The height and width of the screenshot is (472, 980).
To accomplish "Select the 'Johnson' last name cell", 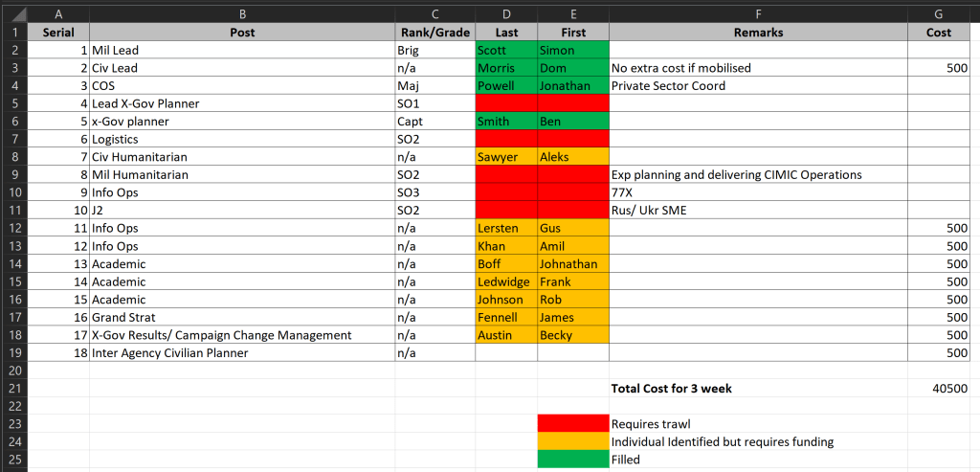I will [506, 300].
